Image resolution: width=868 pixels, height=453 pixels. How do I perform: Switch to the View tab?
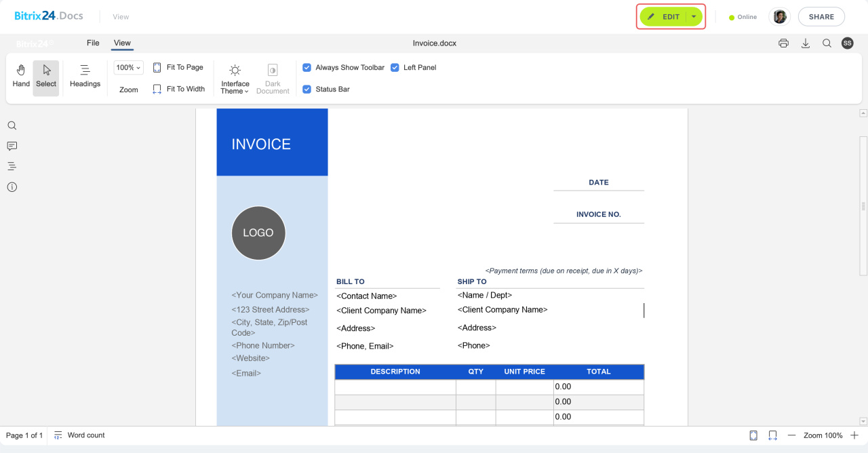pyautogui.click(x=122, y=43)
